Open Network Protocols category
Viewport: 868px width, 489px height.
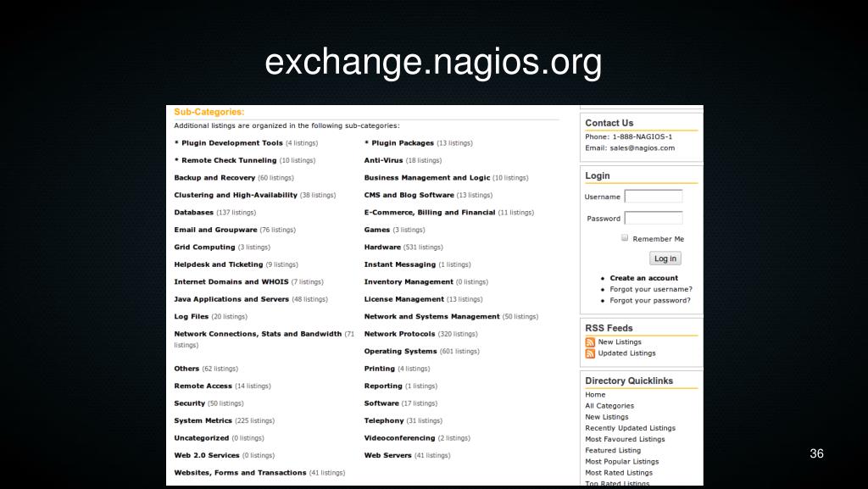click(x=399, y=334)
